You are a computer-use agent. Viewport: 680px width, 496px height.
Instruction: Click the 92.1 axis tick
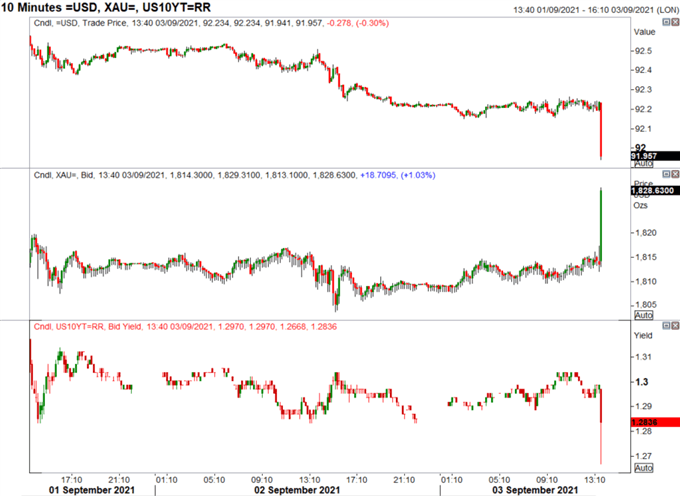(x=643, y=129)
